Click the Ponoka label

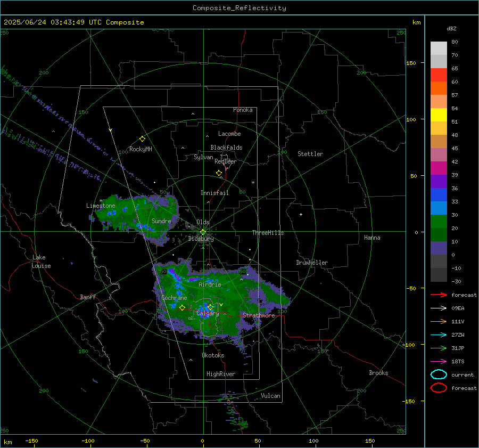coord(243,110)
